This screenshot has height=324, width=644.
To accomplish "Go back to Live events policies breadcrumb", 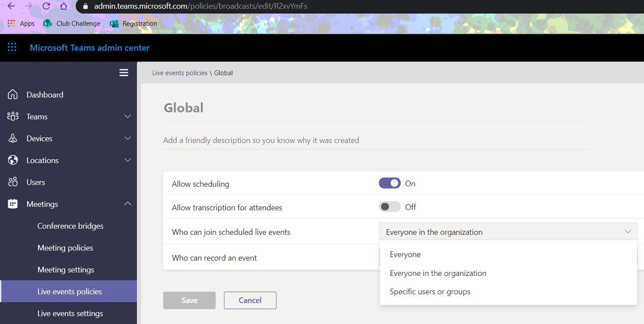I will [x=180, y=73].
